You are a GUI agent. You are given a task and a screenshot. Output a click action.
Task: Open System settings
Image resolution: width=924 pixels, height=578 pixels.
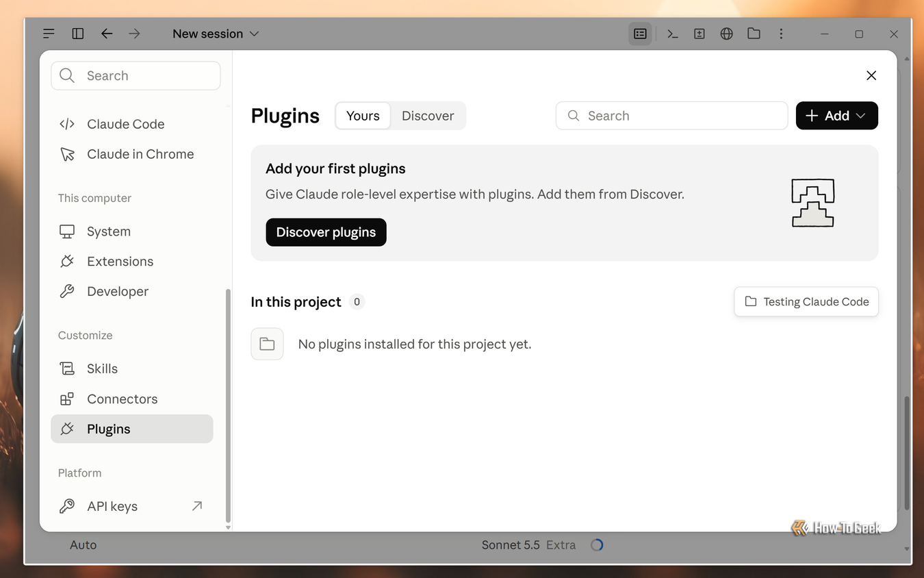(x=132, y=231)
